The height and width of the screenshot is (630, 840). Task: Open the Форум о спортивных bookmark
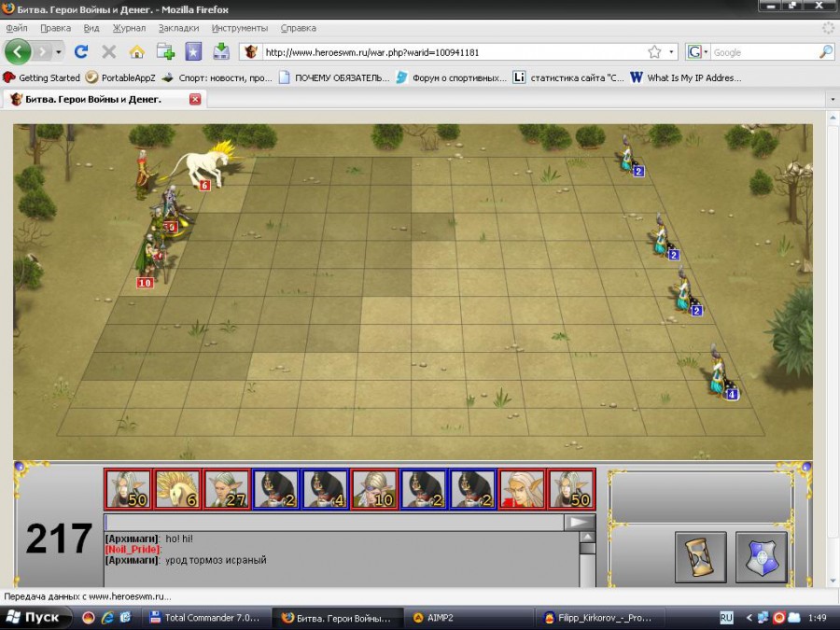pyautogui.click(x=451, y=77)
